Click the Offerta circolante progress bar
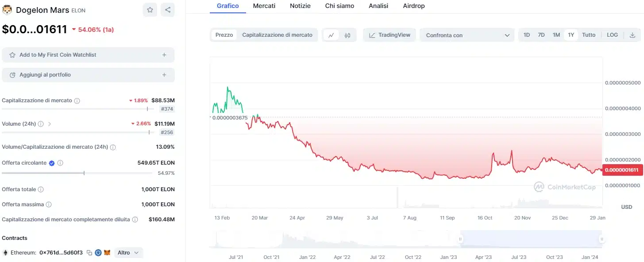Image resolution: width=644 pixels, height=262 pixels. point(77,173)
